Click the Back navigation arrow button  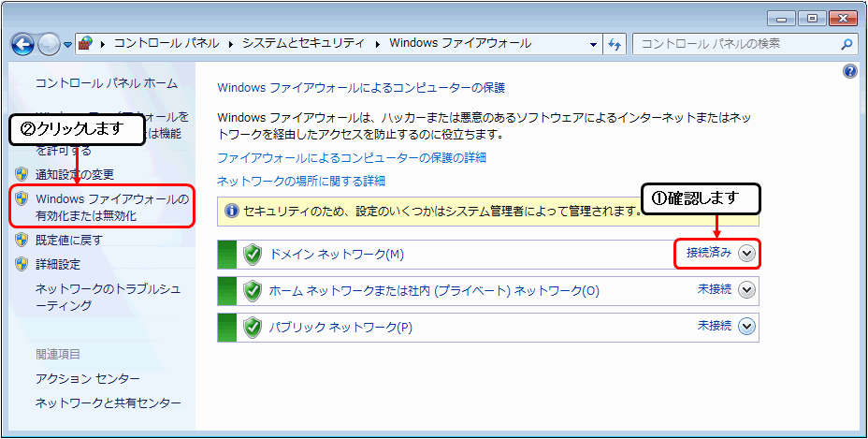[x=22, y=44]
